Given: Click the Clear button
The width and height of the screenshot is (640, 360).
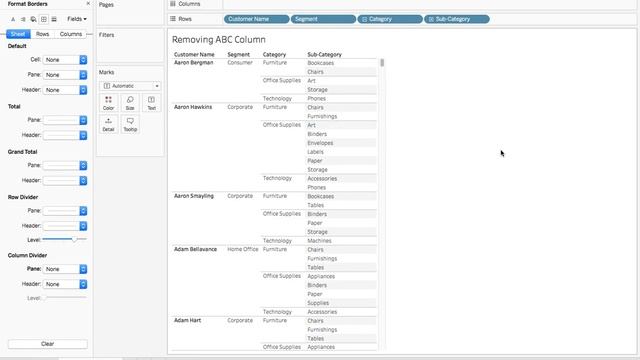Looking at the screenshot, I should click(48, 344).
